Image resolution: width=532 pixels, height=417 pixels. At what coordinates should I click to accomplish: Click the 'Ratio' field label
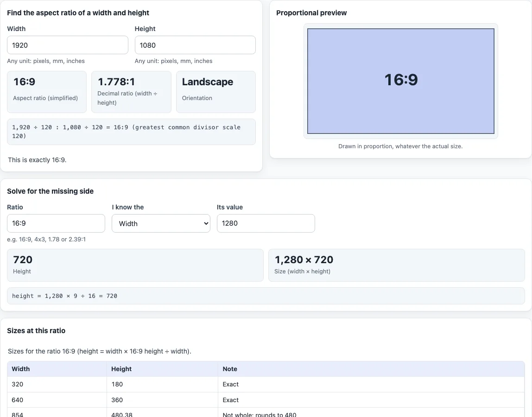click(x=15, y=207)
